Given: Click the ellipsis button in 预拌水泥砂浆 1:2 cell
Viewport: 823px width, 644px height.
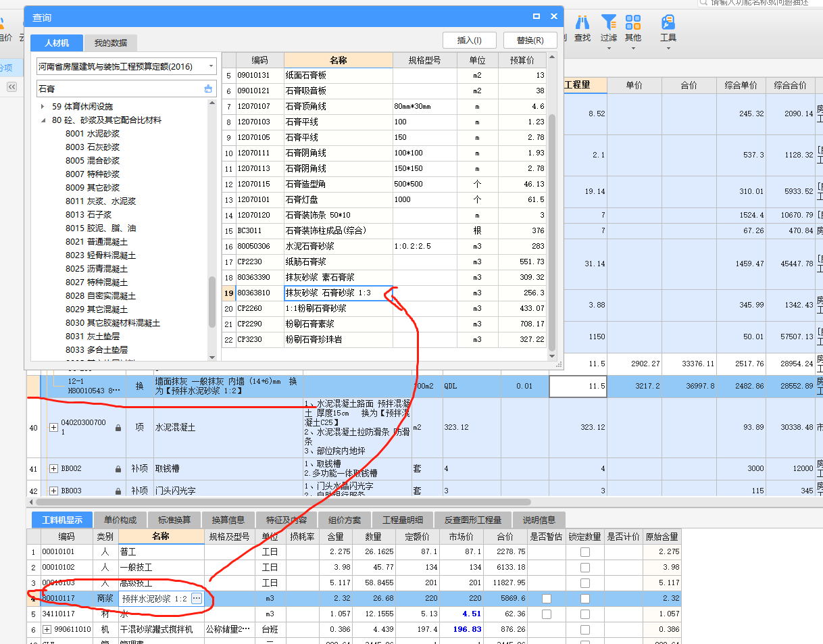Looking at the screenshot, I should click(197, 598).
